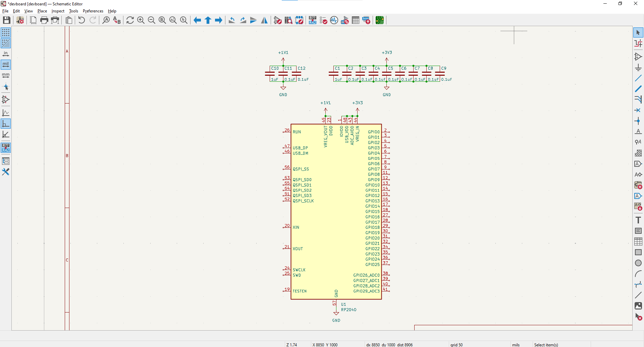Run the electrical rules checker
The image size is (644, 347).
point(323,20)
